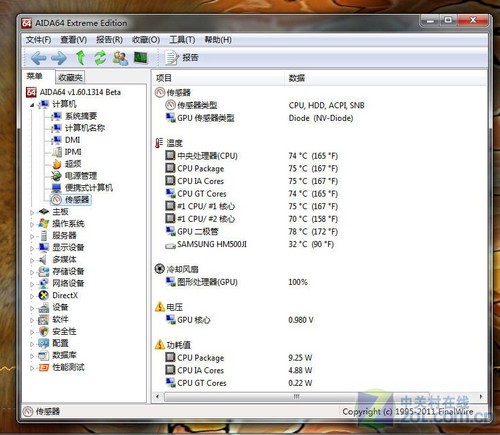
Task: Select GPU 核心 voltage row
Action: click(240, 320)
